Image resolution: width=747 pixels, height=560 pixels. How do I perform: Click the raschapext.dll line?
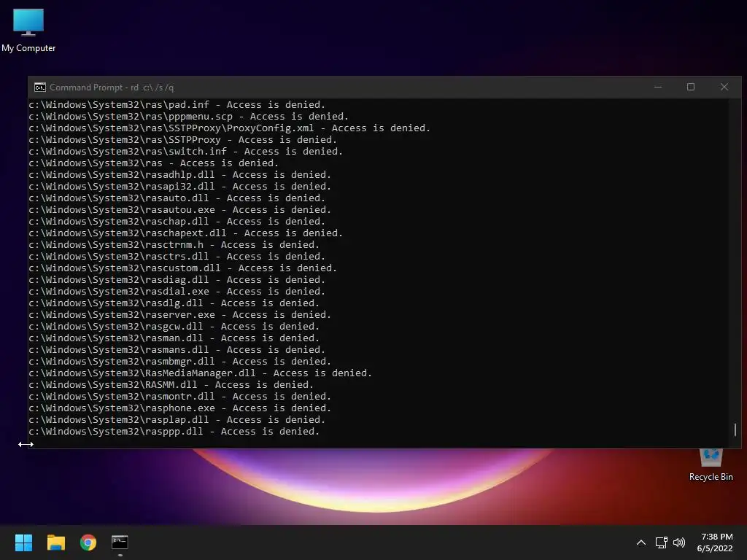[x=185, y=233]
